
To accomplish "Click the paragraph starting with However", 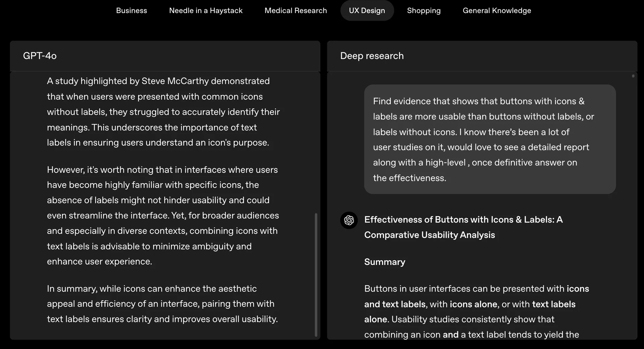I will [x=163, y=215].
